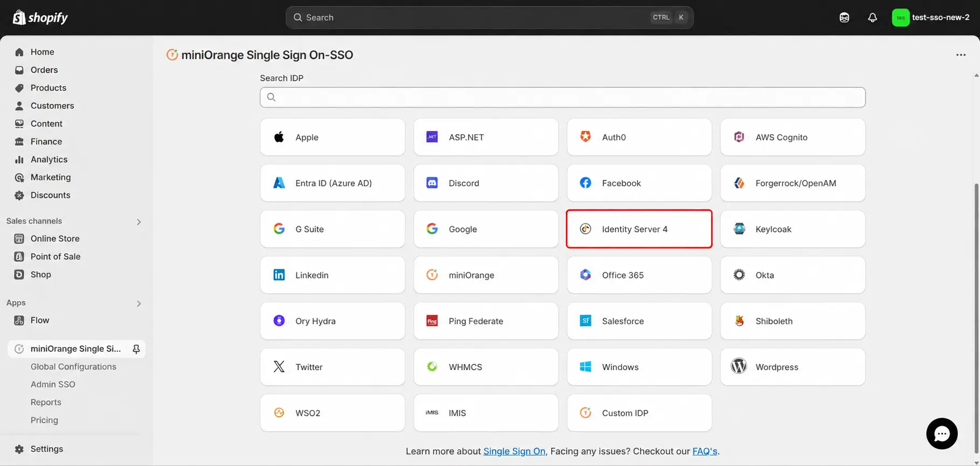Click the Office 365 logo icon
Image resolution: width=980 pixels, height=466 pixels.
586,275
